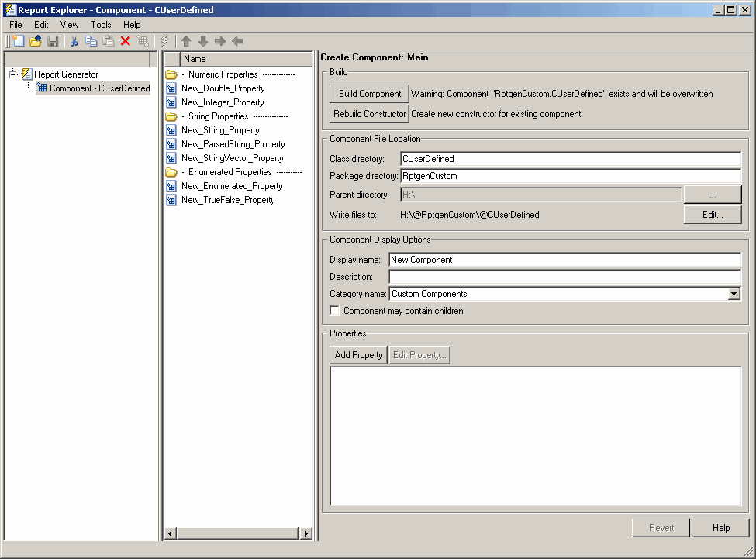756x559 pixels.
Task: Click the Open folder toolbar icon
Action: [x=36, y=41]
